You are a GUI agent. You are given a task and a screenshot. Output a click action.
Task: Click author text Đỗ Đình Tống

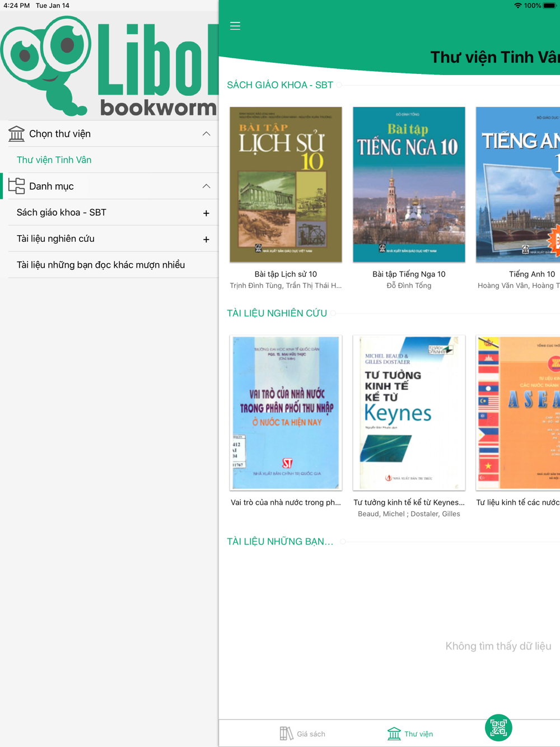pos(409,286)
